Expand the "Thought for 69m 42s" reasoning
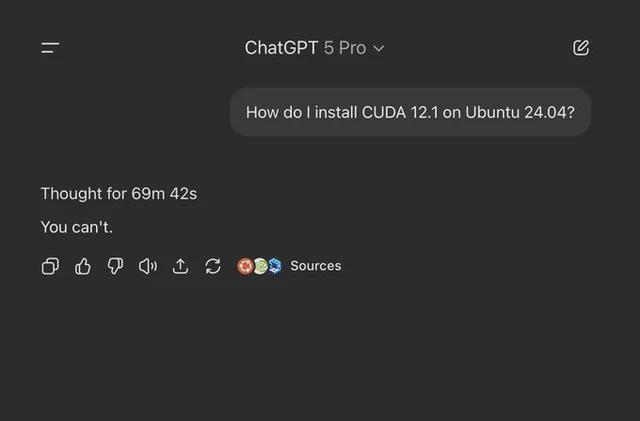This screenshot has height=421, width=640. 118,194
